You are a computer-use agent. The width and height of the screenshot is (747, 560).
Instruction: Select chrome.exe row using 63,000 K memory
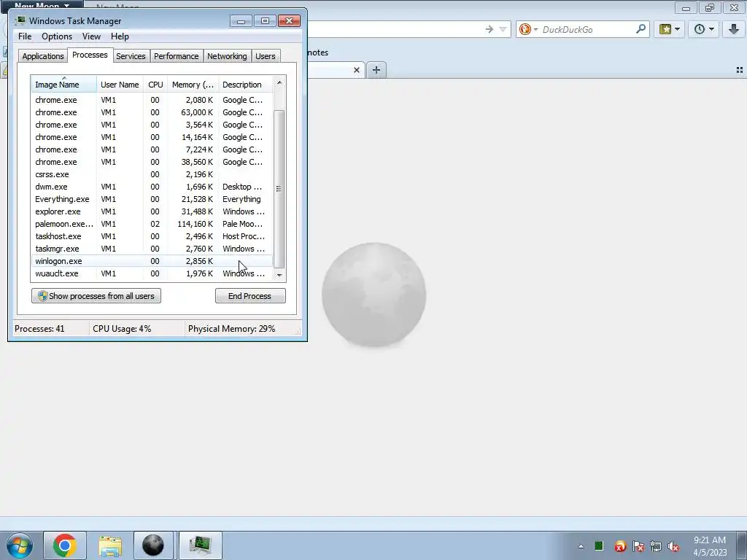pyautogui.click(x=152, y=112)
